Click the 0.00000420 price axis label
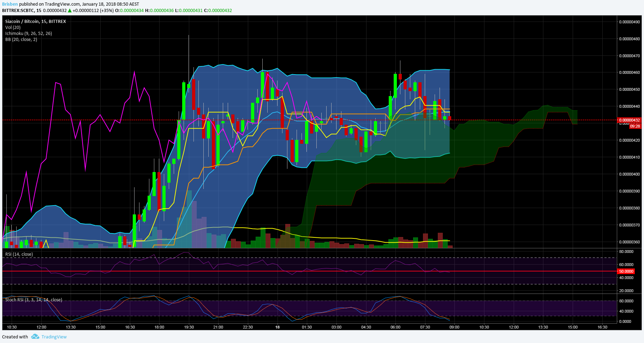This screenshot has width=644, height=343. pyautogui.click(x=630, y=140)
